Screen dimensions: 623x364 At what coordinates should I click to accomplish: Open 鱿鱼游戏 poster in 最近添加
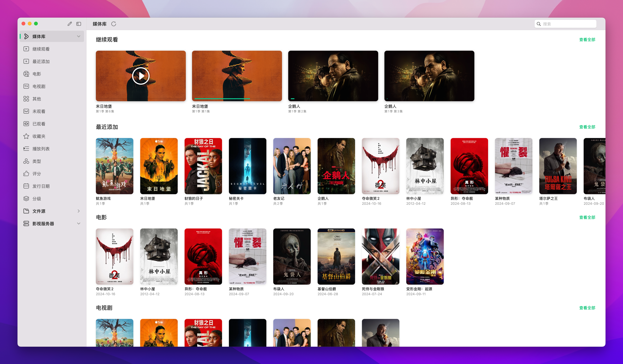(114, 166)
